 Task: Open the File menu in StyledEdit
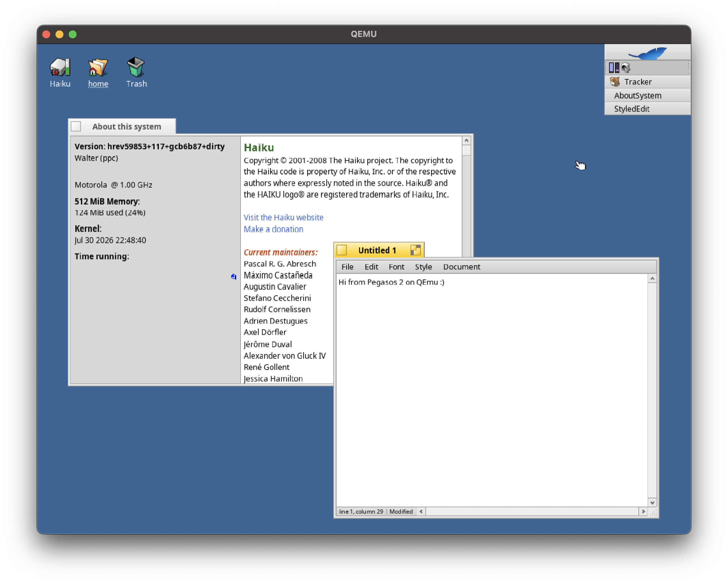[347, 267]
